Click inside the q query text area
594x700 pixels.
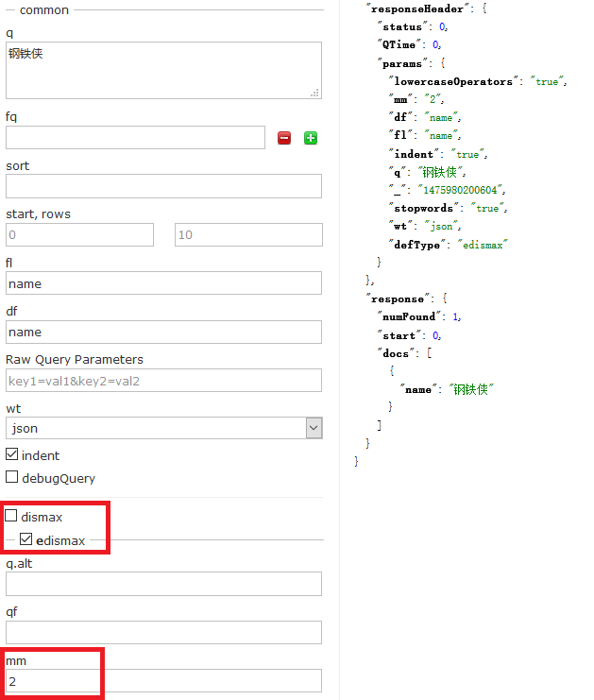[163, 70]
